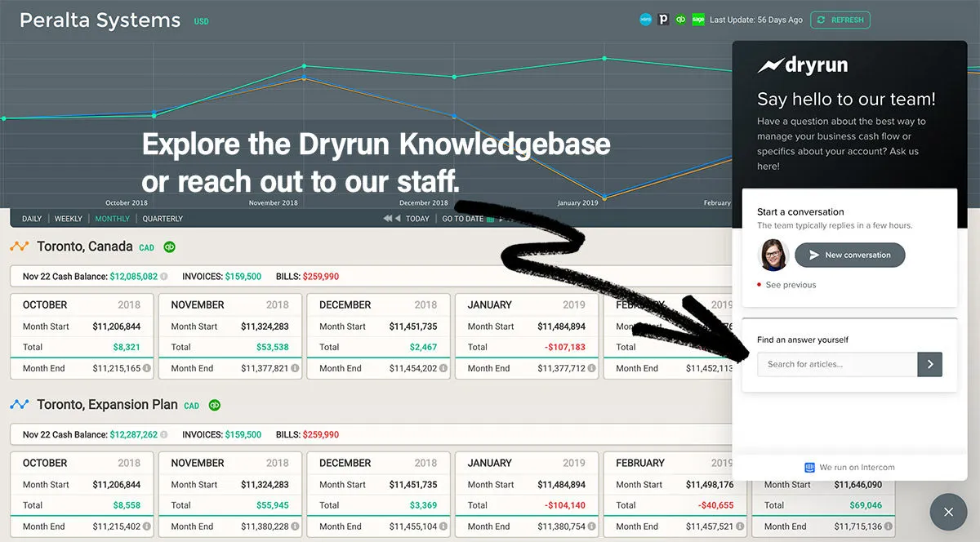The width and height of the screenshot is (980, 542).
Task: Jump back with the double-arrow rewind icon
Action: point(387,219)
